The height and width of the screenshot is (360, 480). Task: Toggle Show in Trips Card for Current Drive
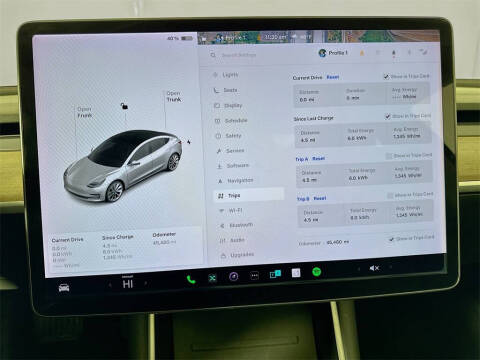pyautogui.click(x=386, y=77)
